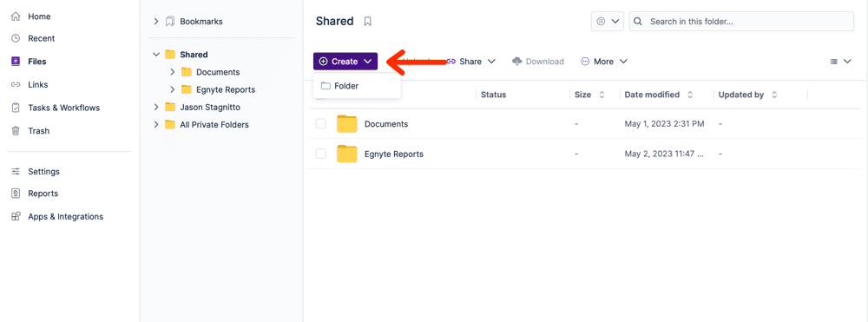Screen dimensions: 868x322
Task: Expand the Jason Stagnitto folder chevron
Action: (x=156, y=107)
